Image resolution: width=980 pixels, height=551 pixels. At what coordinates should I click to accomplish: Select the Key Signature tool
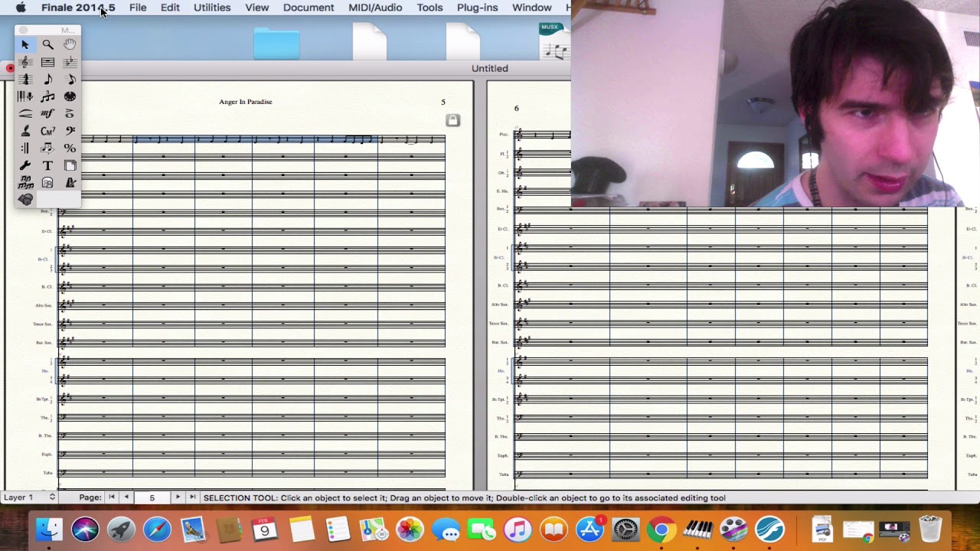coord(70,62)
